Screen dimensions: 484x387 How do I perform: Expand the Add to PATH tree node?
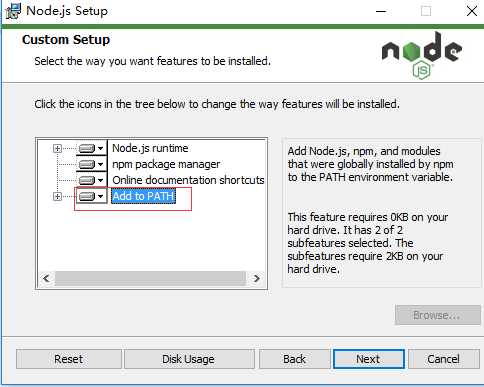point(57,196)
